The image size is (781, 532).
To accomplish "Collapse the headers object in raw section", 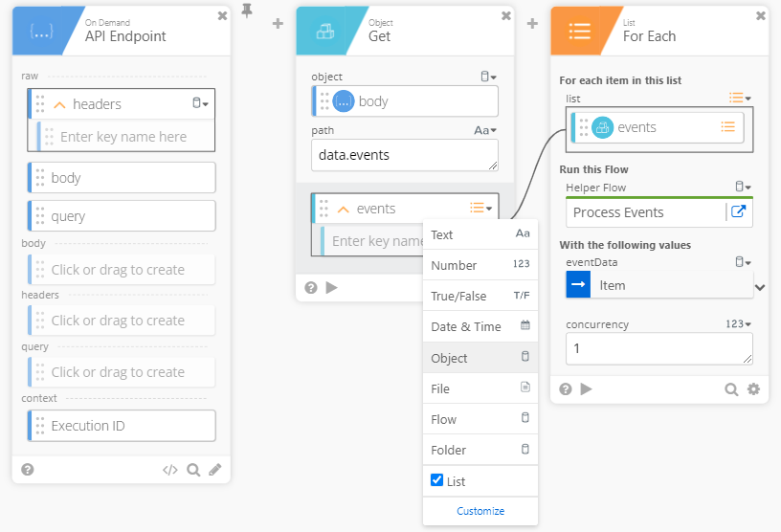I will pos(59,104).
